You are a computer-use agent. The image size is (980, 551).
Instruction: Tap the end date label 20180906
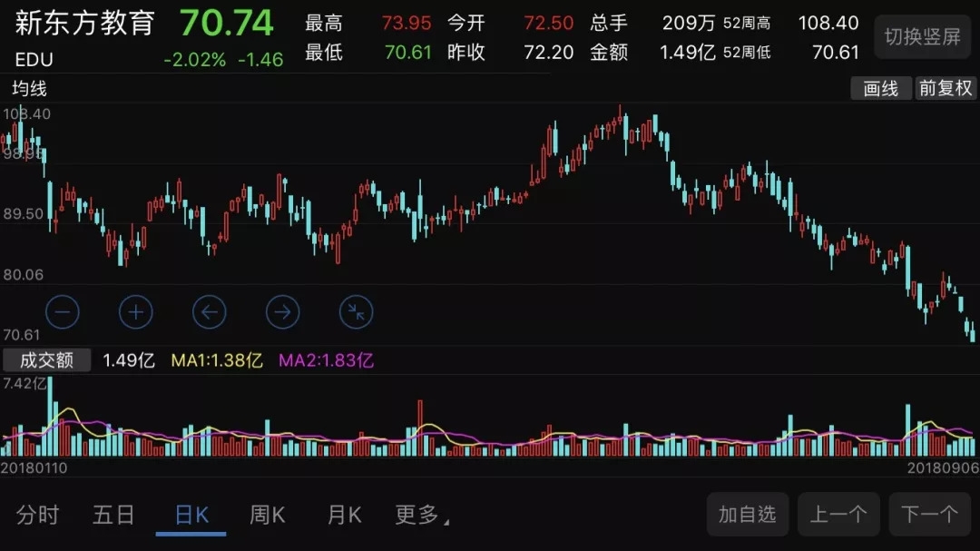(943, 467)
